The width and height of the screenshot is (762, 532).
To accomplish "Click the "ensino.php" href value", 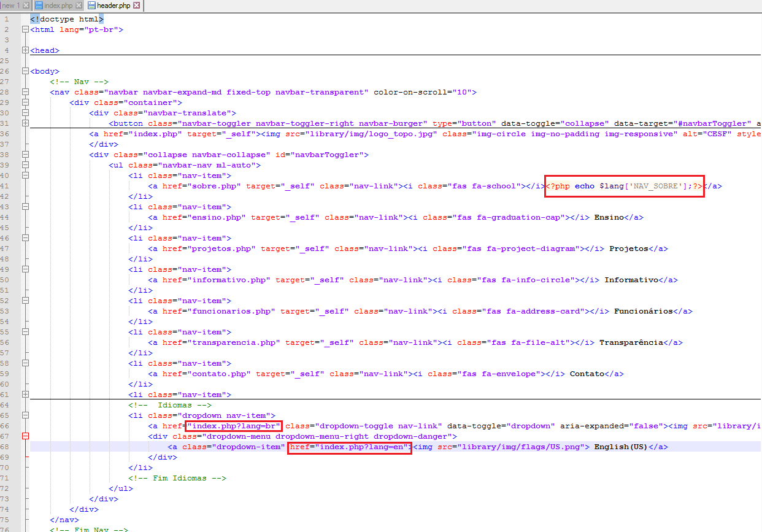I will 217,217.
